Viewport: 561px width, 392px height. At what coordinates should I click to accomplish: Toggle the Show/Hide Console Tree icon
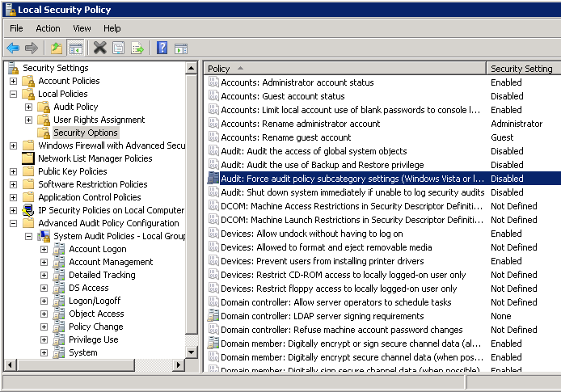(x=75, y=48)
